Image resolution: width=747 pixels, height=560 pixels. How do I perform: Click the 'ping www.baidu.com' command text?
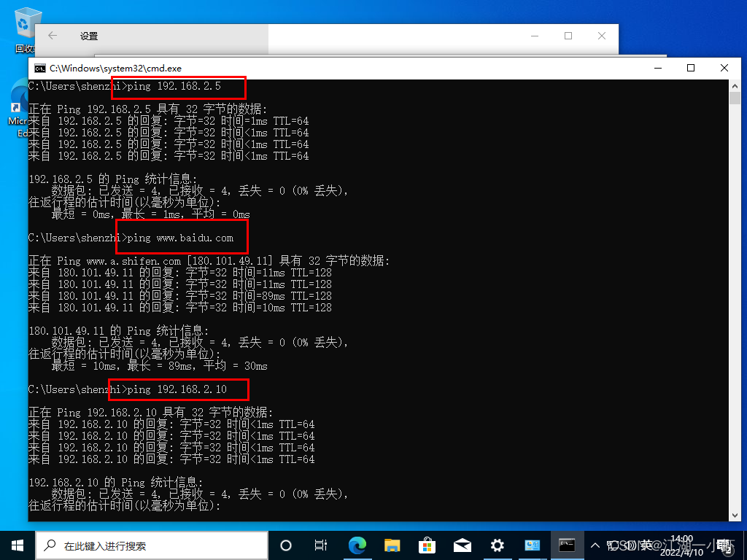point(180,238)
